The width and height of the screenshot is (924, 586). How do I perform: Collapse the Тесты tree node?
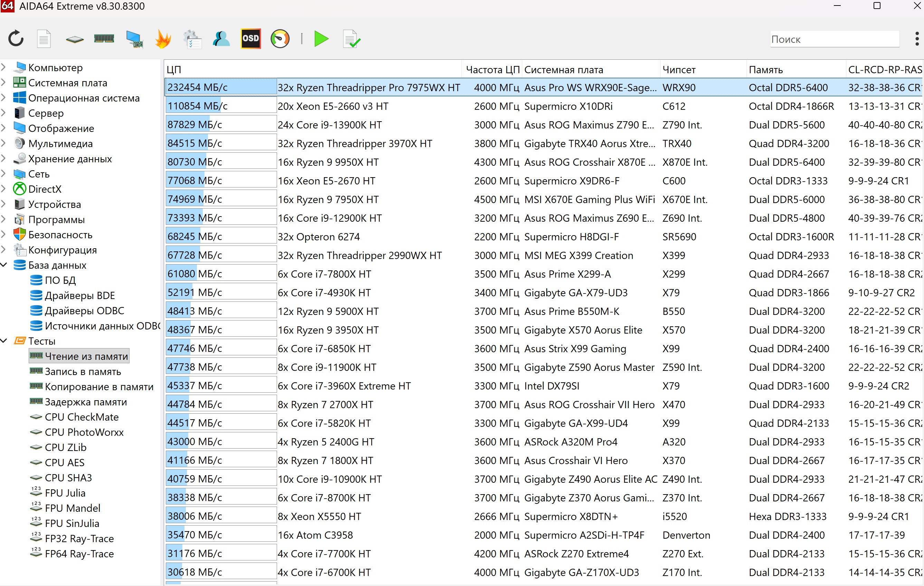[4, 341]
